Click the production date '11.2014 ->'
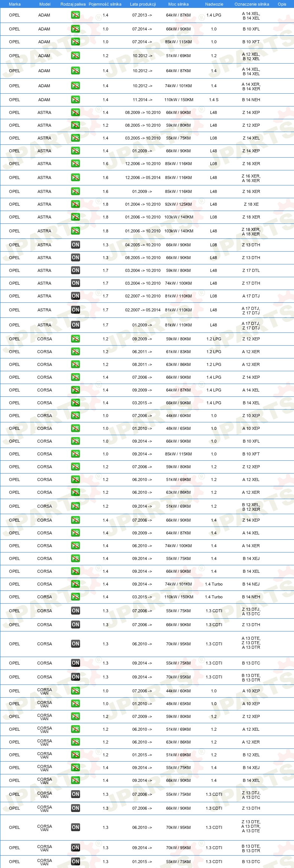294x868 pixels. 142,100
